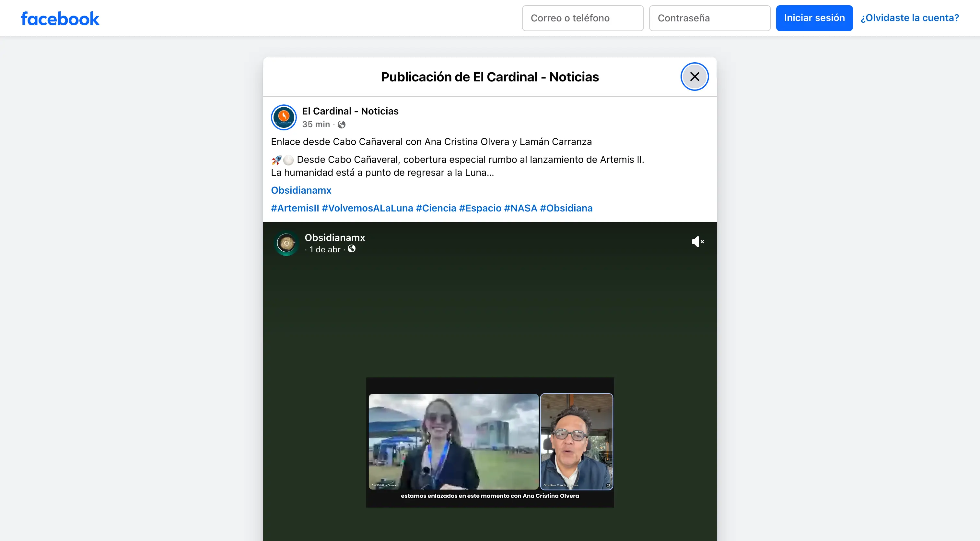The image size is (980, 541).
Task: Open the #VolvemosALaLuna hashtag
Action: (367, 208)
